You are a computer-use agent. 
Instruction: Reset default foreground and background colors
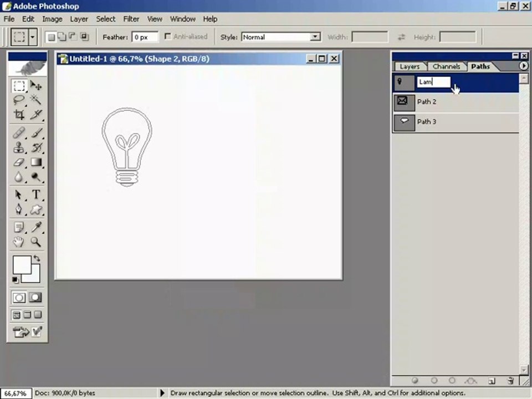click(x=15, y=280)
